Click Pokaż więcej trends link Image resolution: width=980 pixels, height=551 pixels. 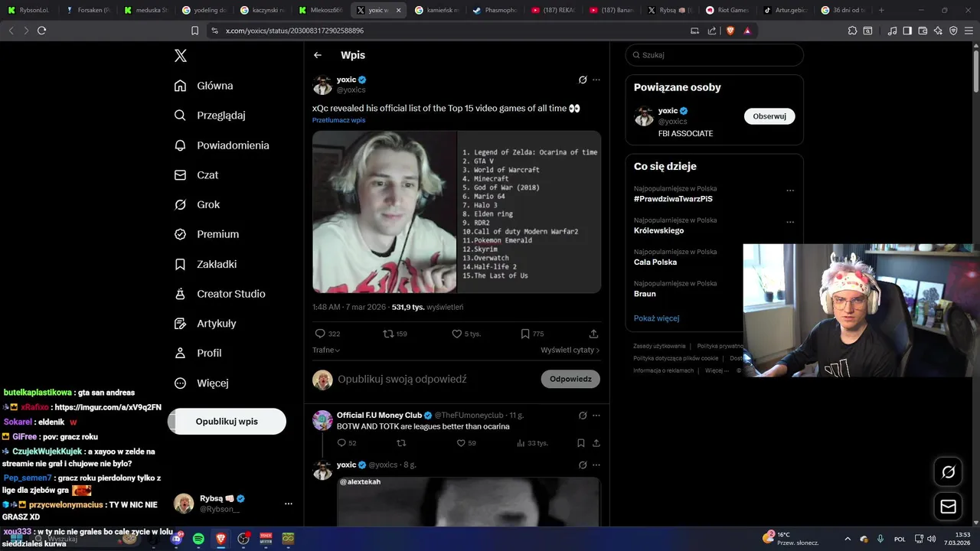click(x=656, y=318)
